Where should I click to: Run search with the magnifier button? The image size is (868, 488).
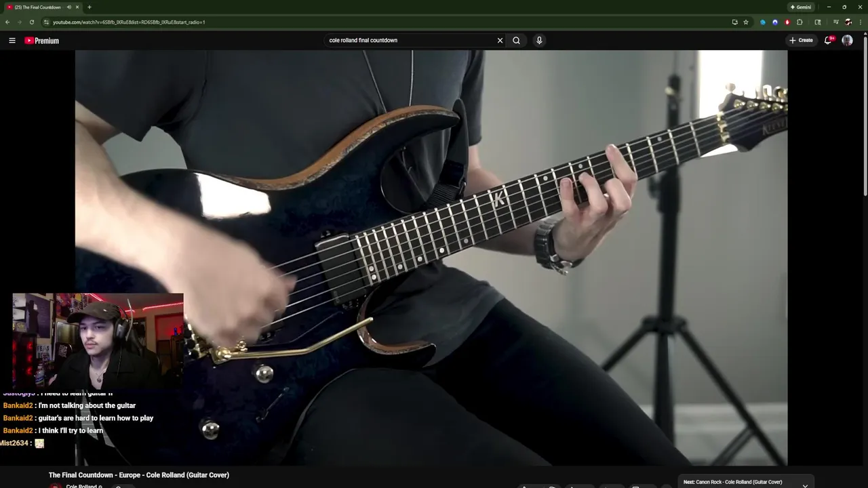pos(516,41)
